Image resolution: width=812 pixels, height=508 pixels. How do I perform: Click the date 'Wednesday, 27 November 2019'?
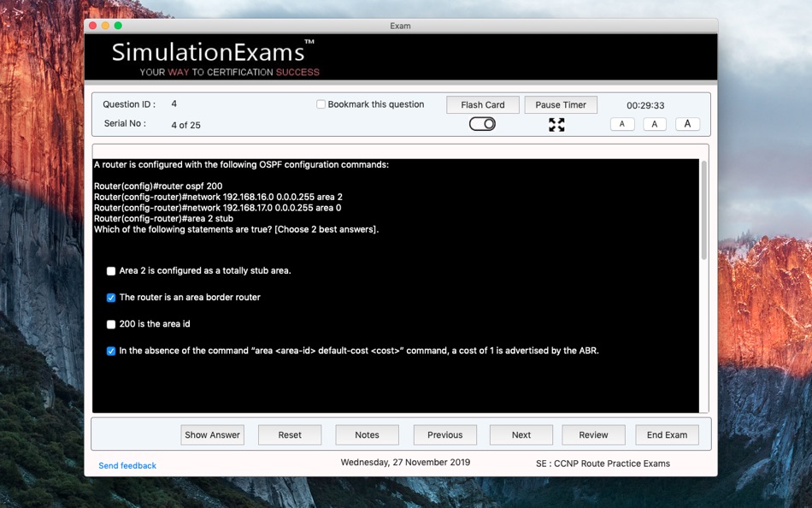405,463
